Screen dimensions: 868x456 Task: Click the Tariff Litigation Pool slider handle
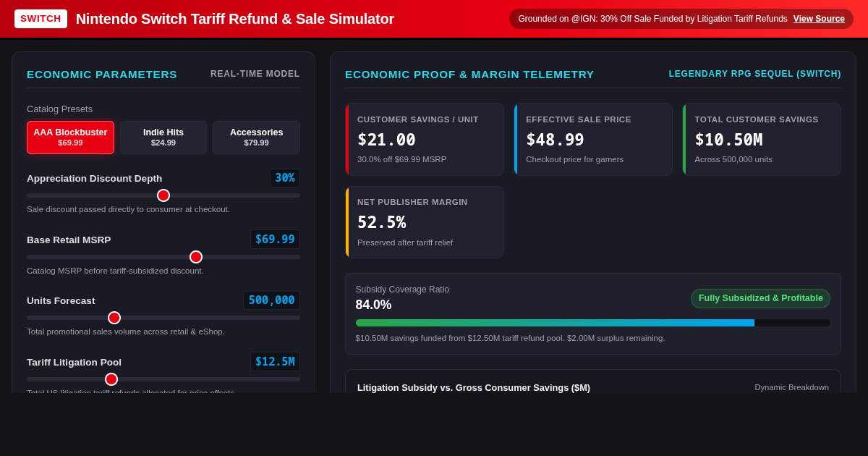[x=111, y=379]
